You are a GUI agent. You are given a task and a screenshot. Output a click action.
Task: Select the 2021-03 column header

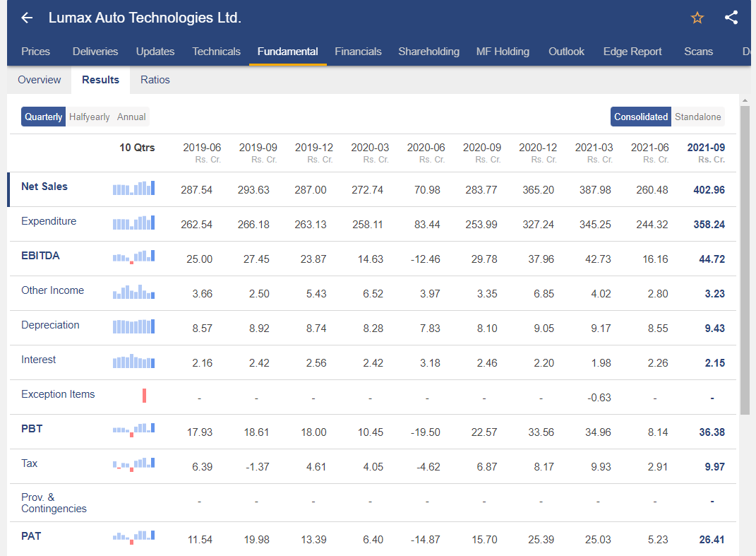(x=594, y=153)
